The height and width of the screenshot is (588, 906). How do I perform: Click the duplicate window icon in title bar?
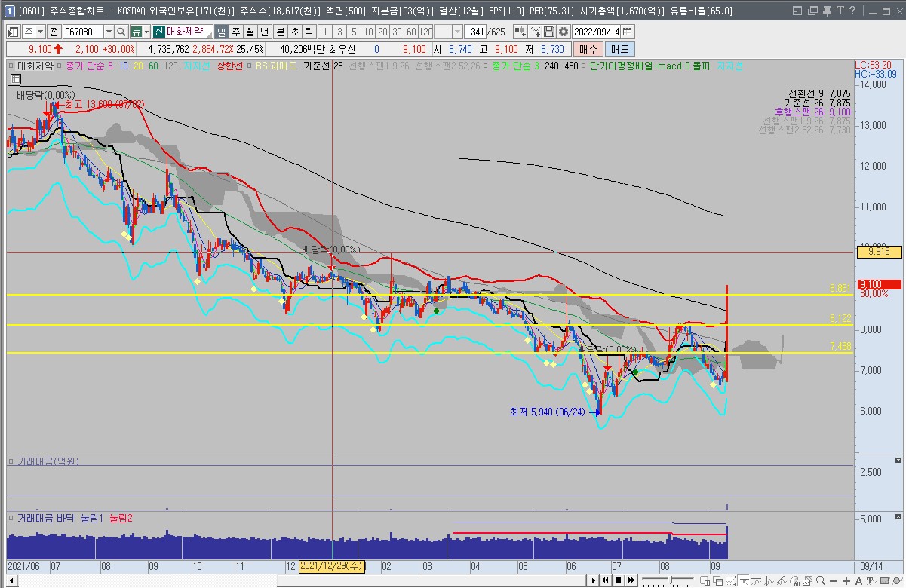tap(812, 11)
